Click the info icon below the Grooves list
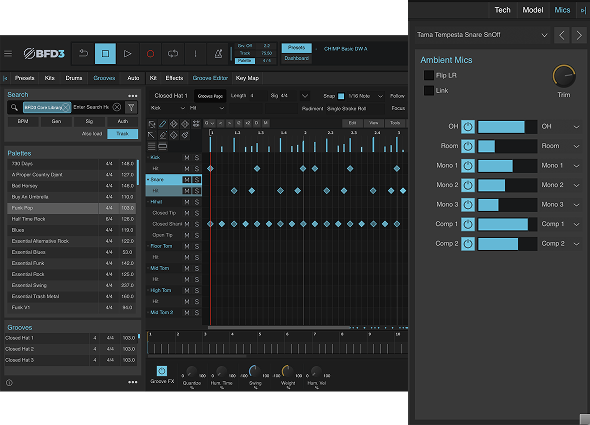This screenshot has width=590, height=425. pyautogui.click(x=9, y=383)
